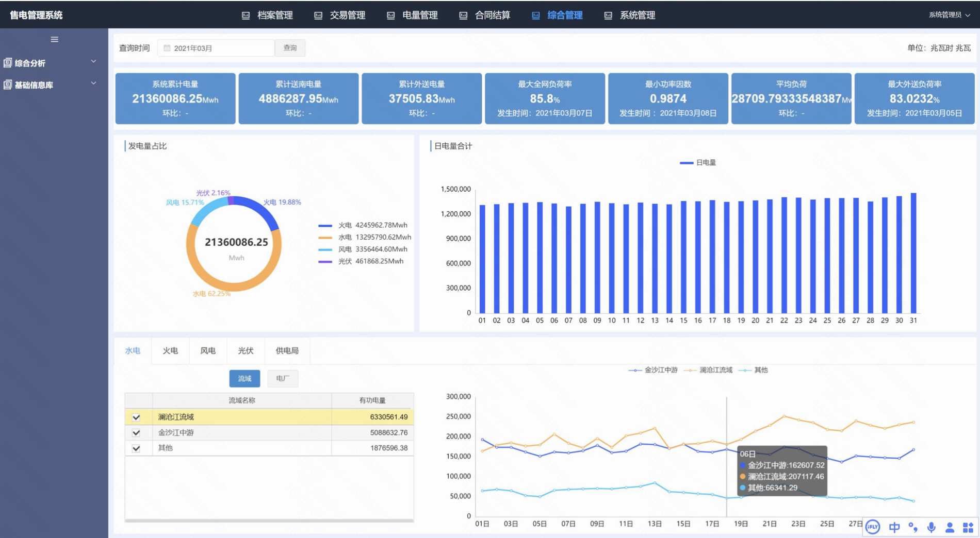
Task: Toggle 水电 in donut chart legend
Action: pos(364,237)
